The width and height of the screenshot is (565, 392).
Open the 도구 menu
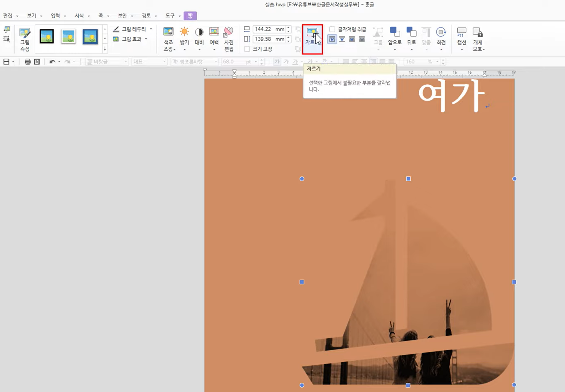[x=170, y=16]
